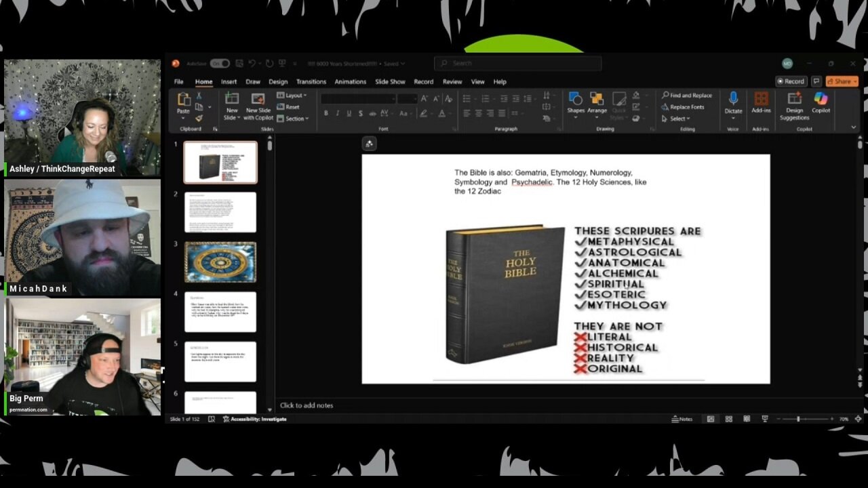Click the Search box in title bar
The width and height of the screenshot is (868, 488).
click(x=517, y=64)
